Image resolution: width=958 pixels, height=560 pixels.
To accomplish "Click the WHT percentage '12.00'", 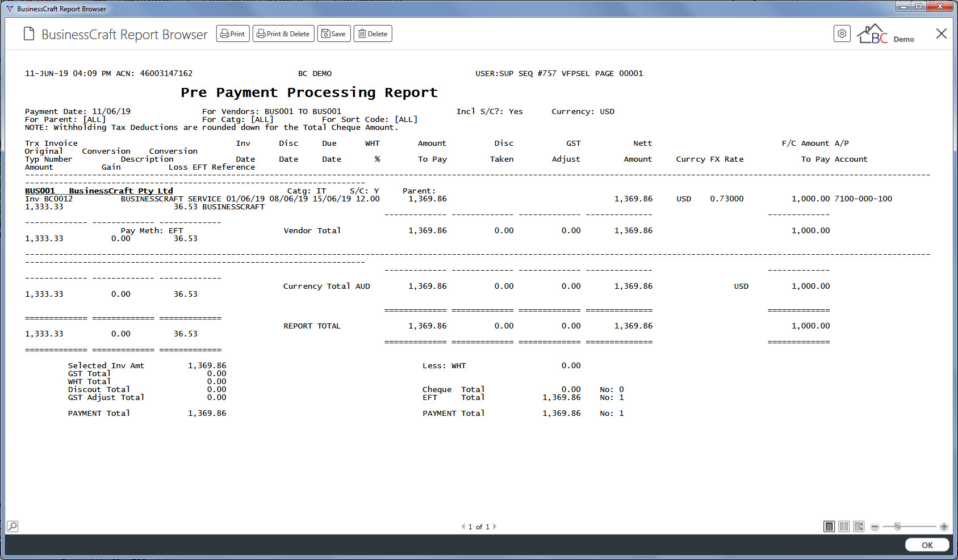I will point(367,199).
